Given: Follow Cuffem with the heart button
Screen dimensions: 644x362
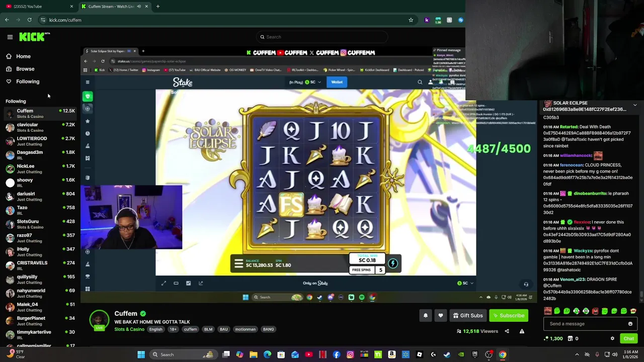Looking at the screenshot, I should (x=441, y=316).
